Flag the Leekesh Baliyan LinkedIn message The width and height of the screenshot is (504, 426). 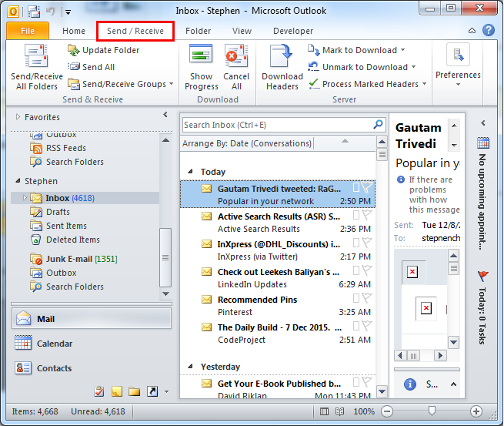click(367, 270)
